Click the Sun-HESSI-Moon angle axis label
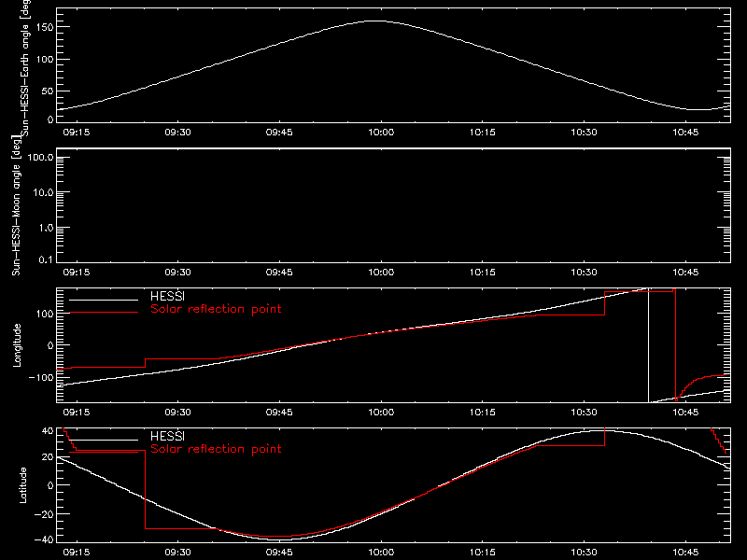747x560 pixels. pos(17,205)
